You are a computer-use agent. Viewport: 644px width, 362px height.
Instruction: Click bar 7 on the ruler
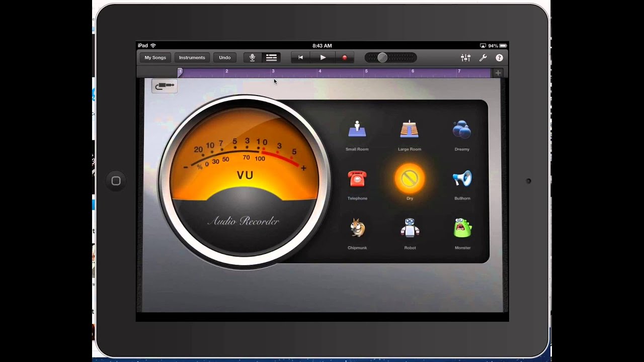click(x=459, y=71)
